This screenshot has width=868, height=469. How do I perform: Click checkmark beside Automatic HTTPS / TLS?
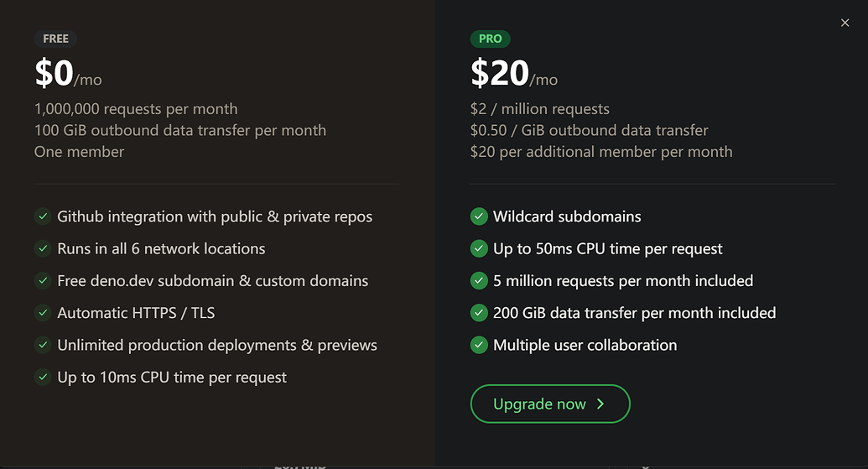coord(43,313)
